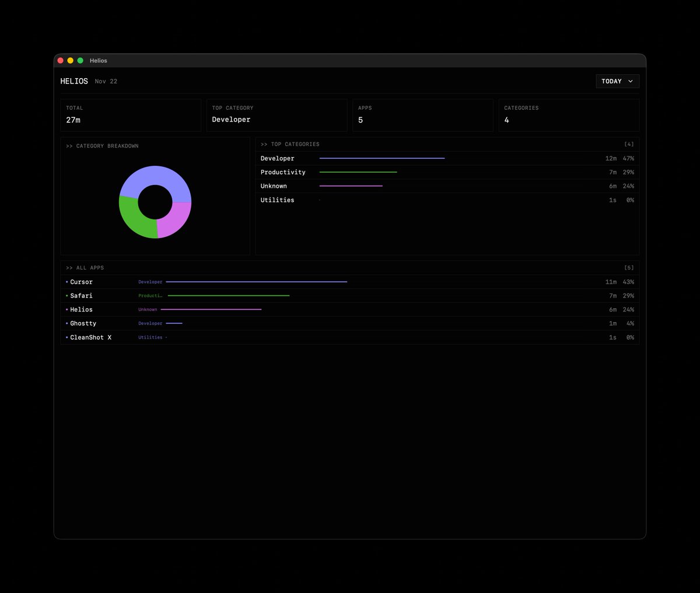Click the TOTAL 27m stat card
Screen dimensions: 700x593
coord(131,115)
